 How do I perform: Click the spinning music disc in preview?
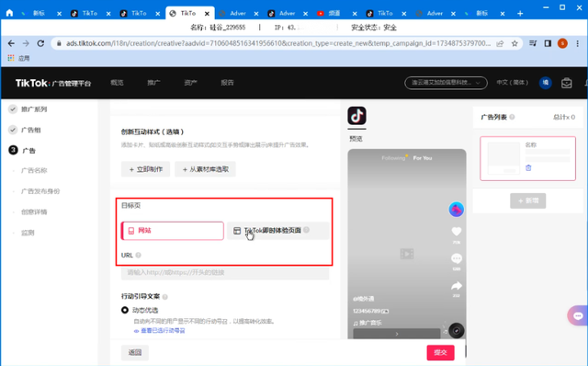point(457,330)
